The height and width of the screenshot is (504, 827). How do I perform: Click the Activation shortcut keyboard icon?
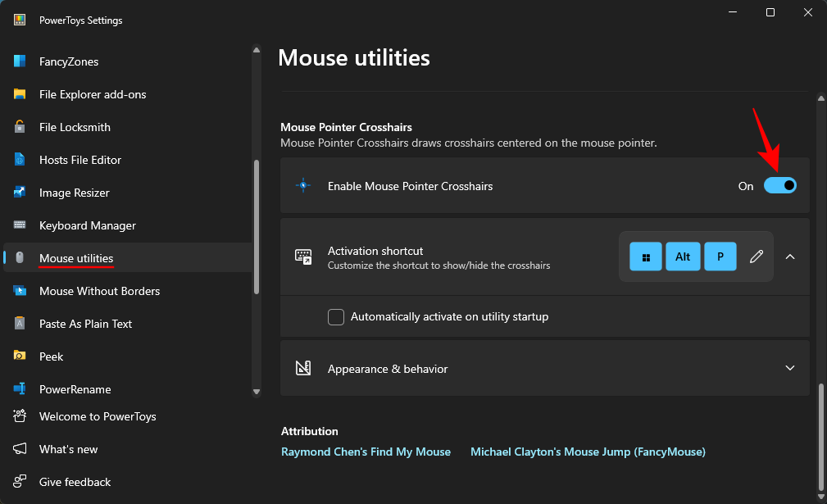[303, 257]
